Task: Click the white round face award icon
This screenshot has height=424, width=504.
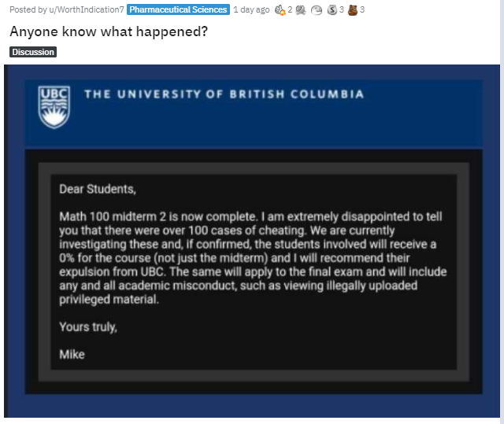Action: [317, 10]
